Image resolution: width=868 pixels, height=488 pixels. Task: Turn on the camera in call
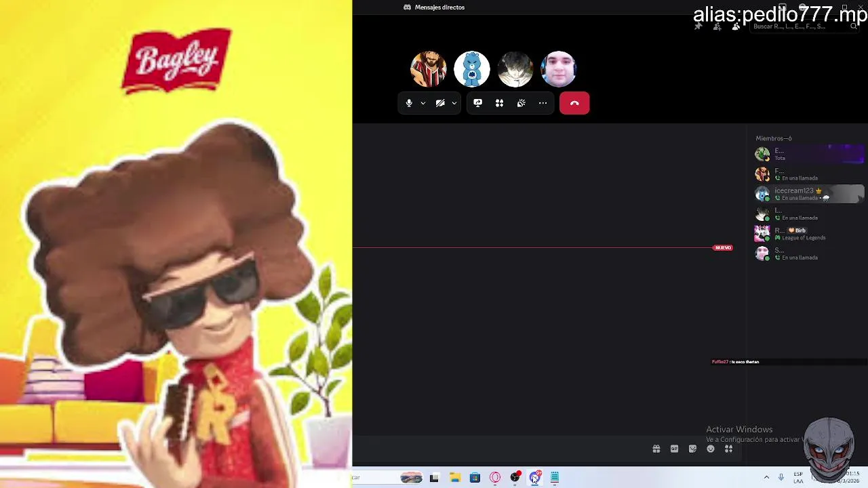[x=440, y=103]
